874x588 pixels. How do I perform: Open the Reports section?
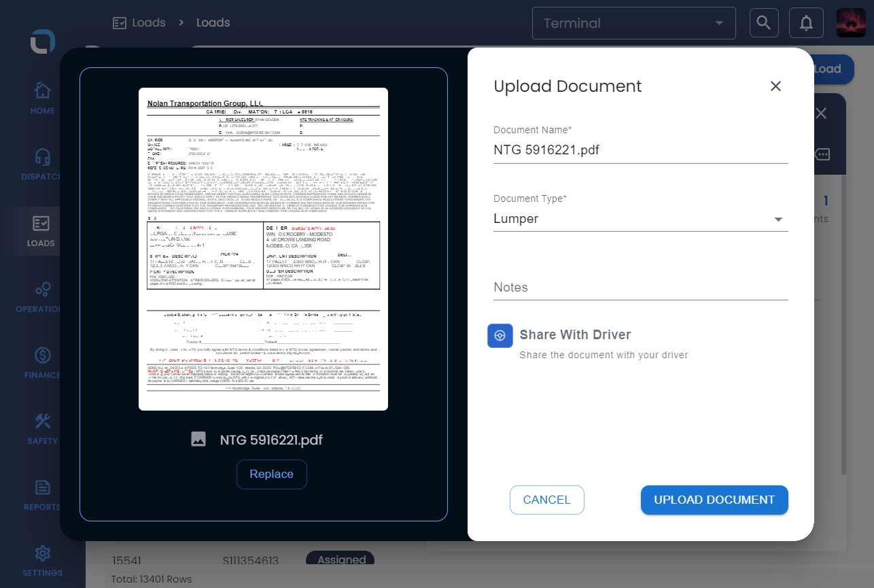[x=42, y=495]
